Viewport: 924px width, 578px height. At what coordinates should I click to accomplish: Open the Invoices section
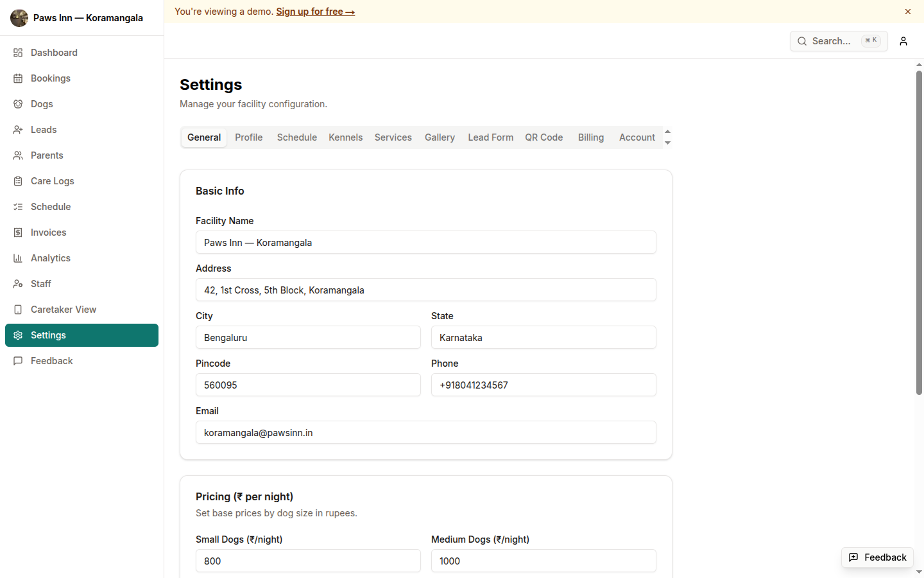[48, 232]
